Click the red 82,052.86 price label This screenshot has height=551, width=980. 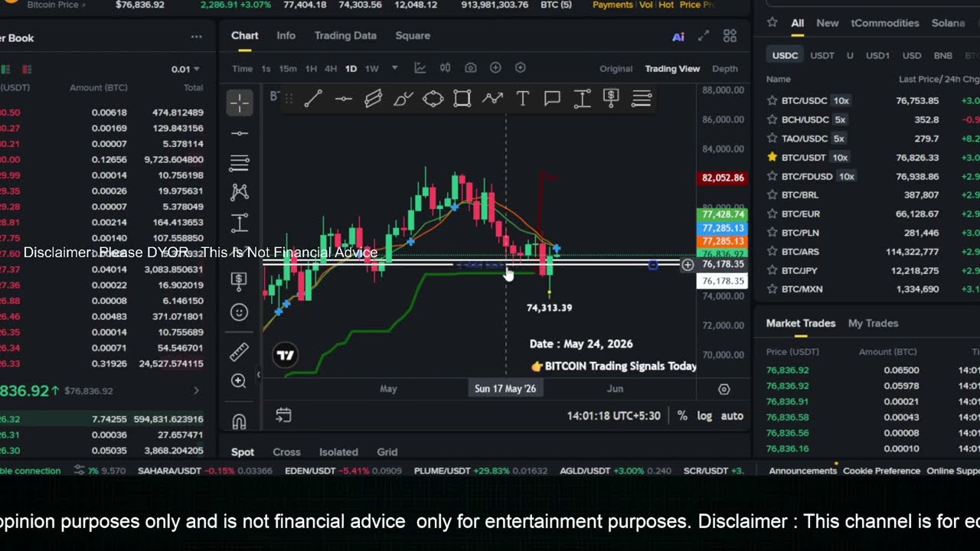724,178
